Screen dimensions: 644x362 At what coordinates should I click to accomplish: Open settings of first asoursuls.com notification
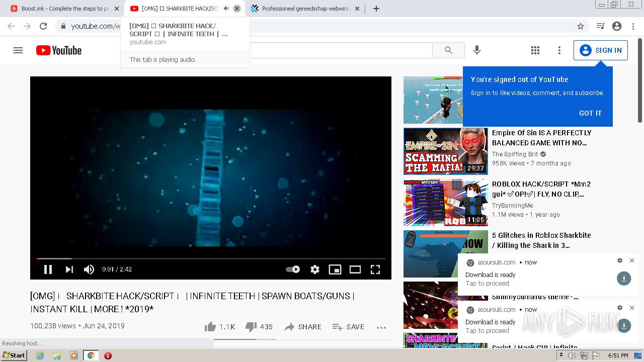pos(620,260)
